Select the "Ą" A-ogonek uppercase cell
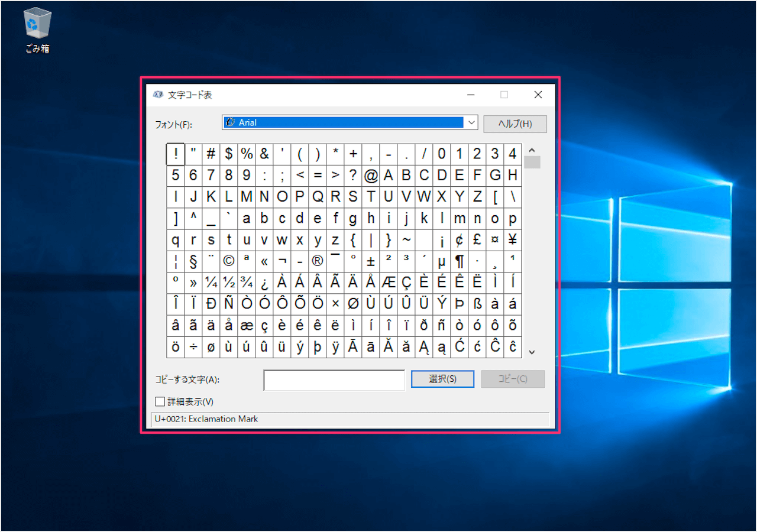 pyautogui.click(x=424, y=347)
